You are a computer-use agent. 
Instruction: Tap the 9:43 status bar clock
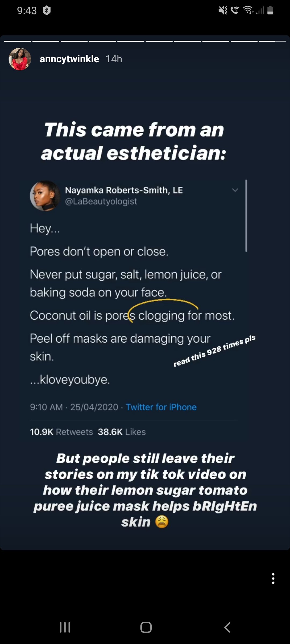[27, 10]
